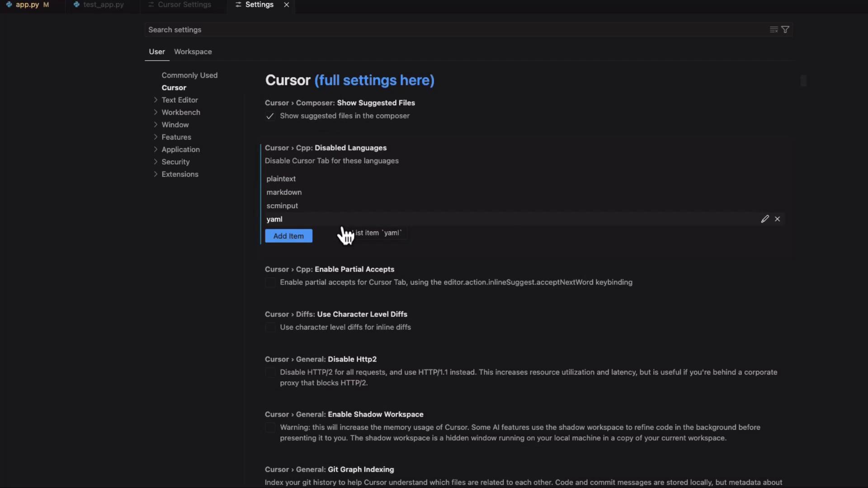
Task: Toggle Show suggested files in composer
Action: 270,117
